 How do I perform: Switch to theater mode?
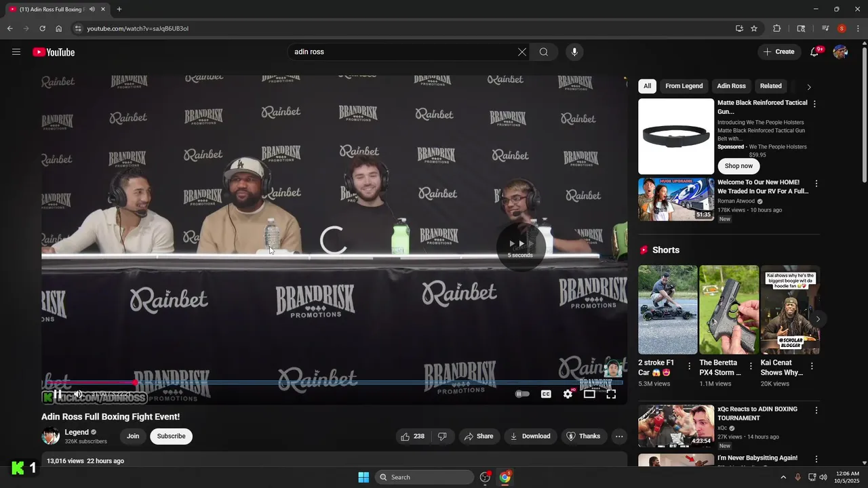click(589, 394)
